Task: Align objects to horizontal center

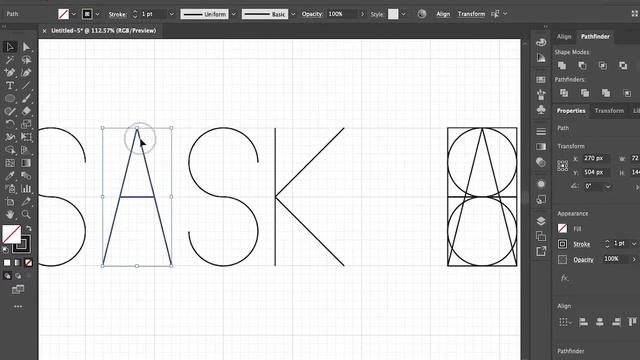Action: tap(600, 322)
